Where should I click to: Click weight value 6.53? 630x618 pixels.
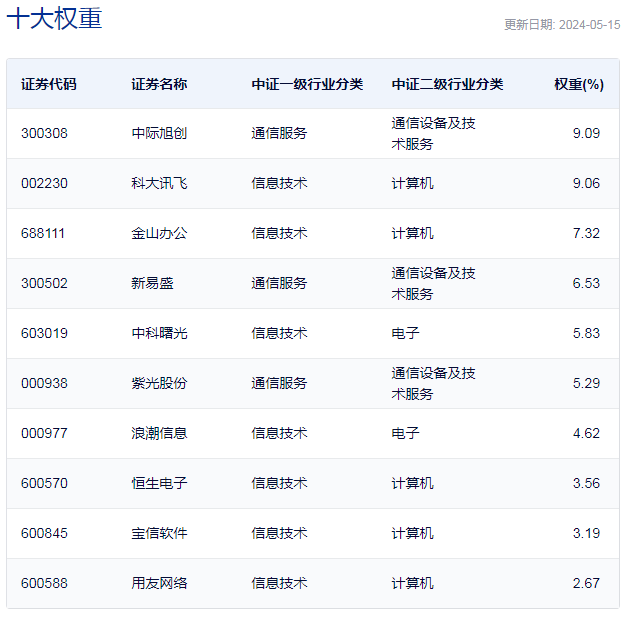[x=586, y=283]
